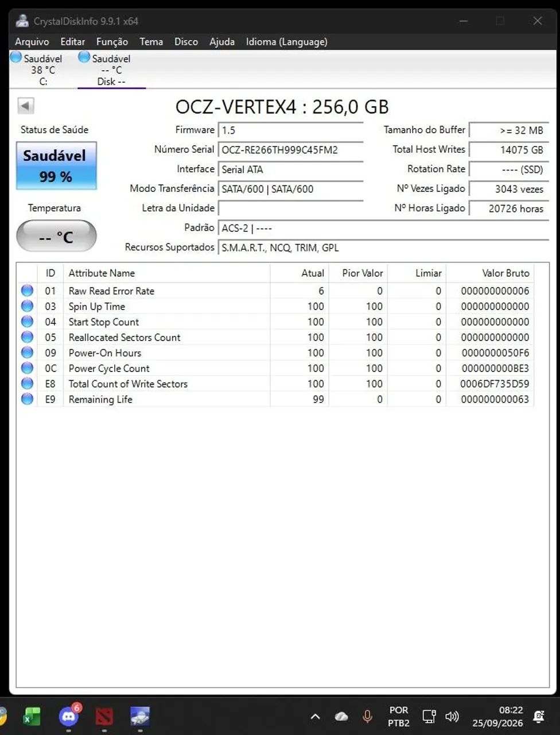Open Excel from the taskbar
This screenshot has width=560, height=735.
click(32, 716)
